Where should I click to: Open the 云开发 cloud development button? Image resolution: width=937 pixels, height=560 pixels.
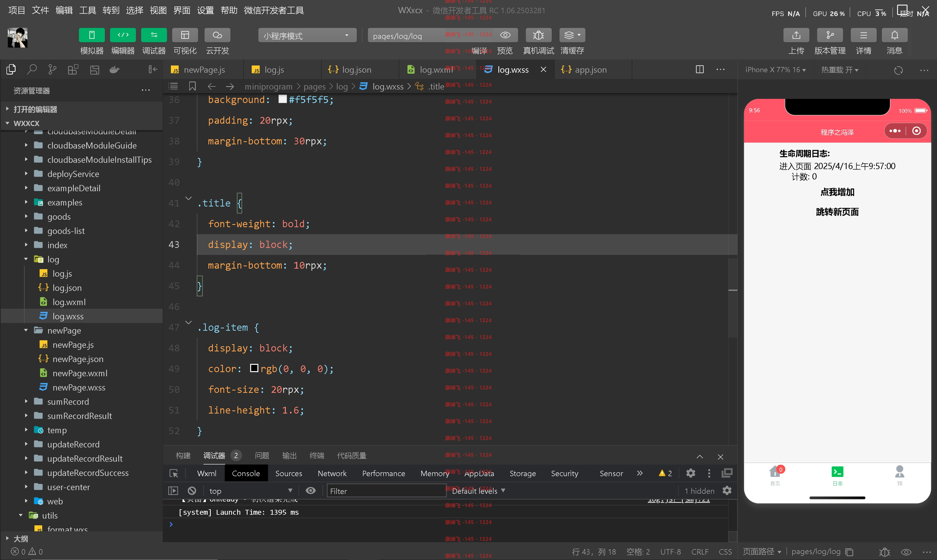pyautogui.click(x=217, y=35)
